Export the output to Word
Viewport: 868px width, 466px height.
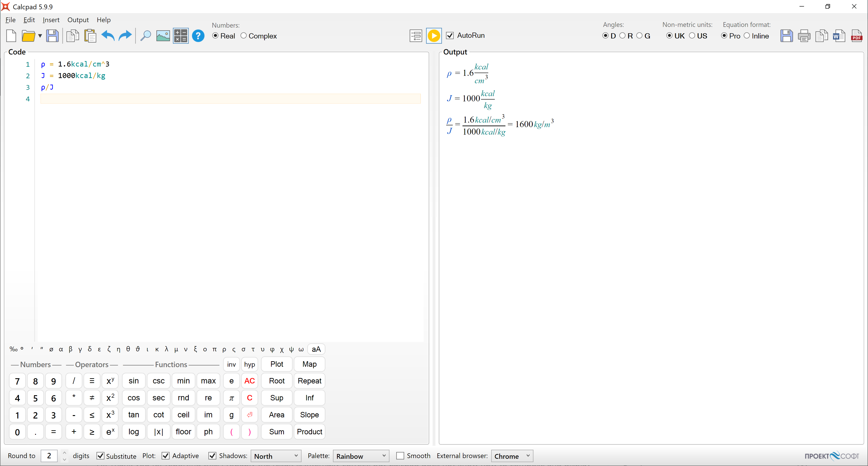pos(839,36)
